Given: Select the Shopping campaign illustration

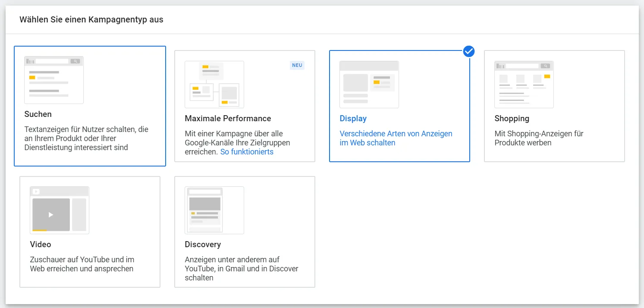Looking at the screenshot, I should coord(524,85).
